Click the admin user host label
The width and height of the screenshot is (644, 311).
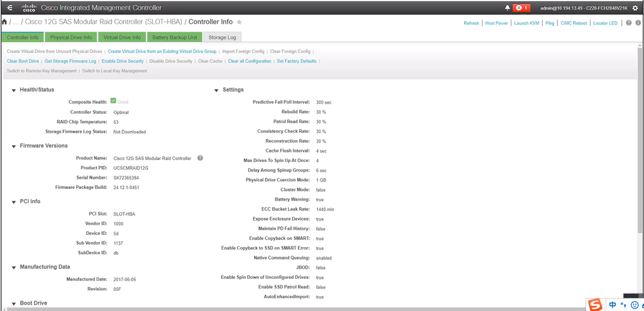point(585,8)
